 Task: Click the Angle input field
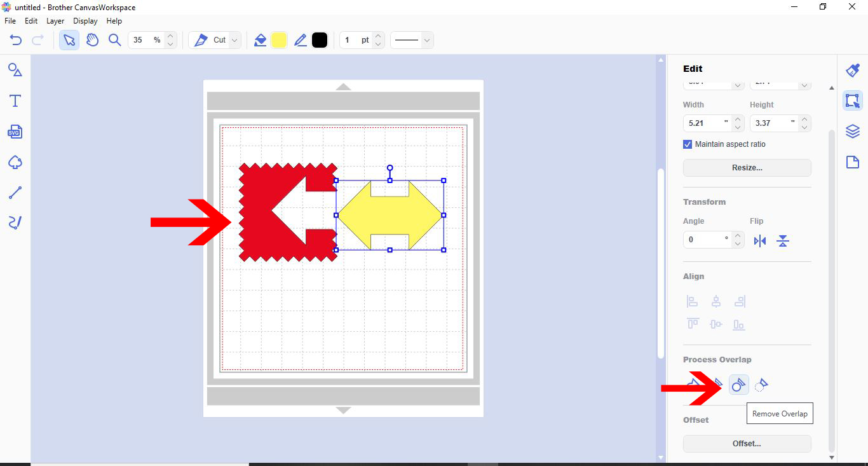(707, 240)
